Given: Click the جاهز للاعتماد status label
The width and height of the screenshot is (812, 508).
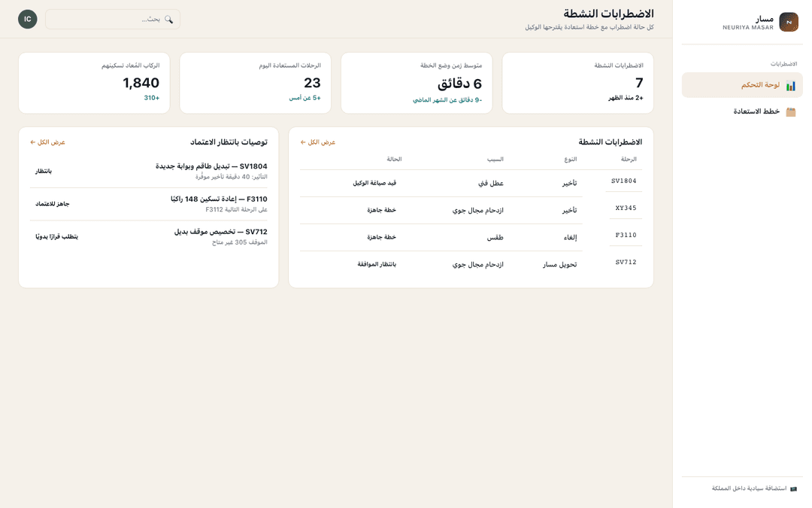Looking at the screenshot, I should (53, 204).
